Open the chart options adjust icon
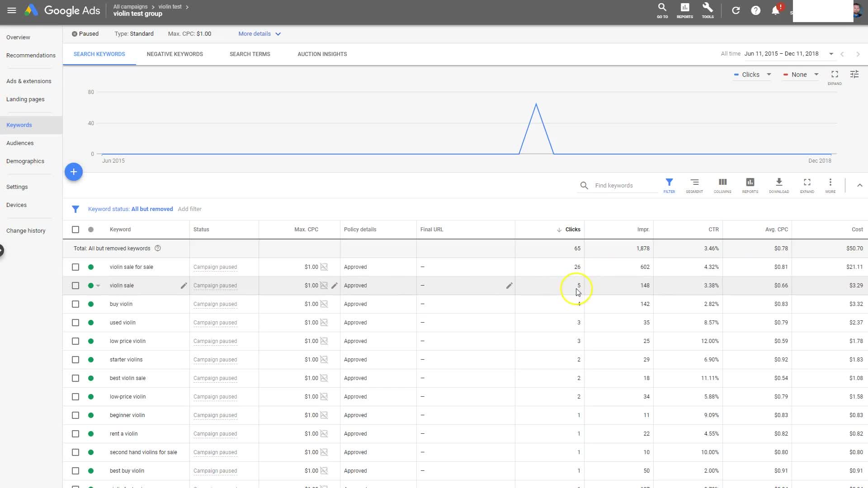The image size is (868, 488). (x=854, y=75)
